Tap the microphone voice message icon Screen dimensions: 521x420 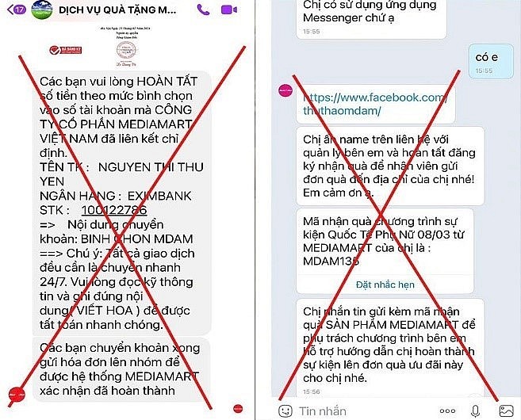476,411
